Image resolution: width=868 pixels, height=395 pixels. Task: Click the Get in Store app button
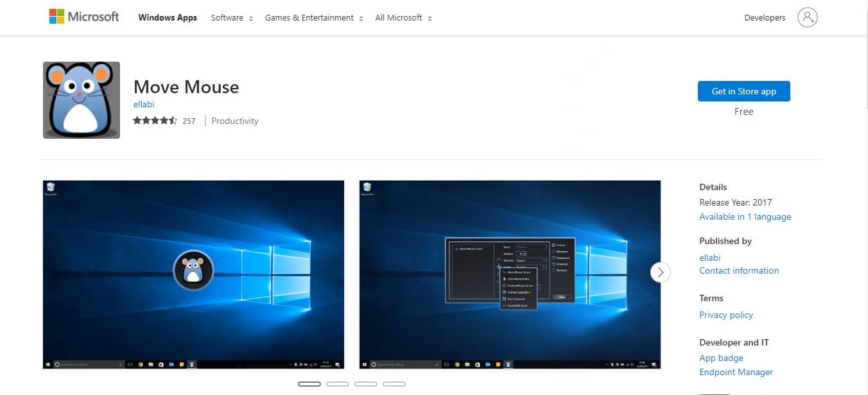(743, 91)
